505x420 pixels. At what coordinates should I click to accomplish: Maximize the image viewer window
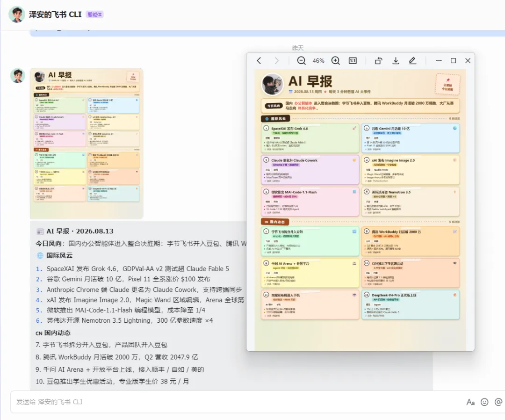pos(453,60)
